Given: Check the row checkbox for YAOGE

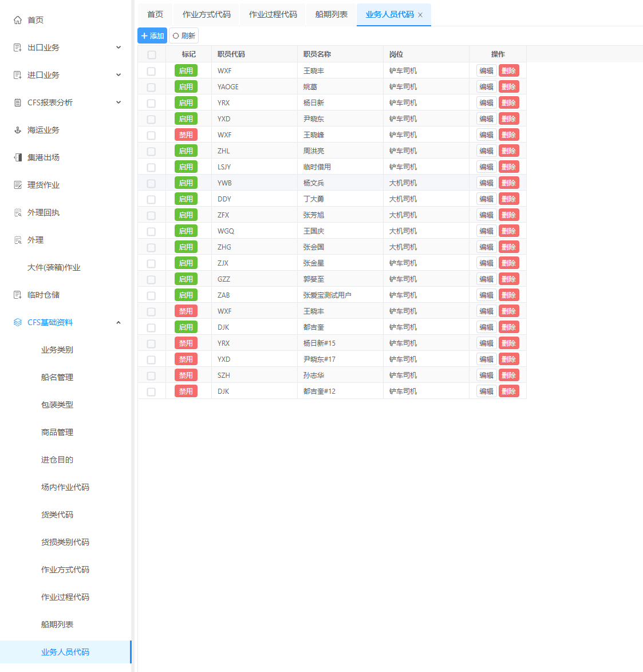Looking at the screenshot, I should [x=151, y=87].
